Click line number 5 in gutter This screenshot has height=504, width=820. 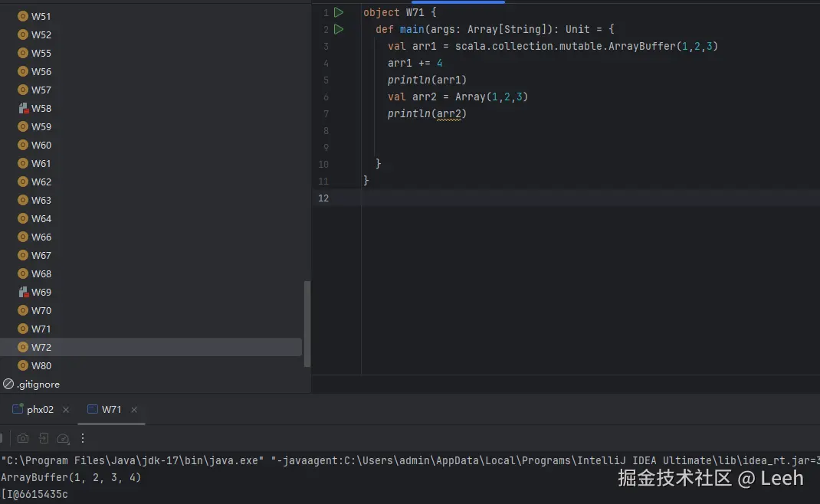point(326,80)
